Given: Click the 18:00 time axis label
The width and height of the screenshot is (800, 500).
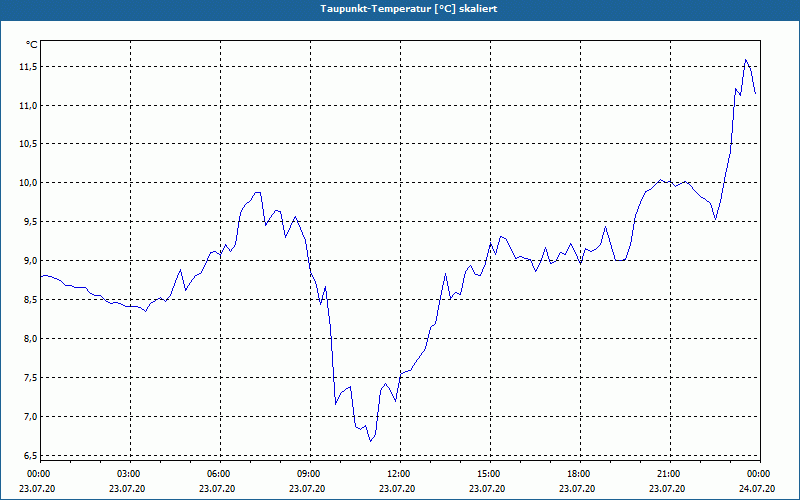Looking at the screenshot, I should 577,474.
